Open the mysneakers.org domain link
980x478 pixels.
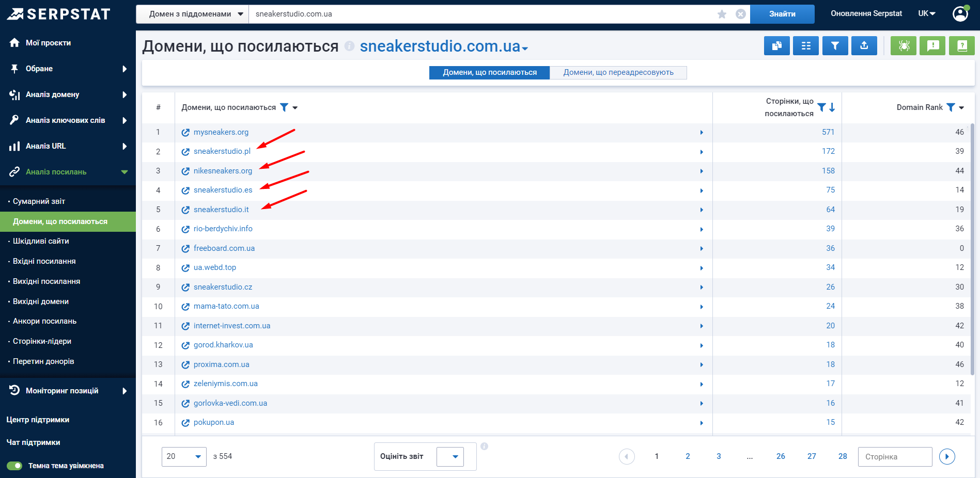point(221,132)
